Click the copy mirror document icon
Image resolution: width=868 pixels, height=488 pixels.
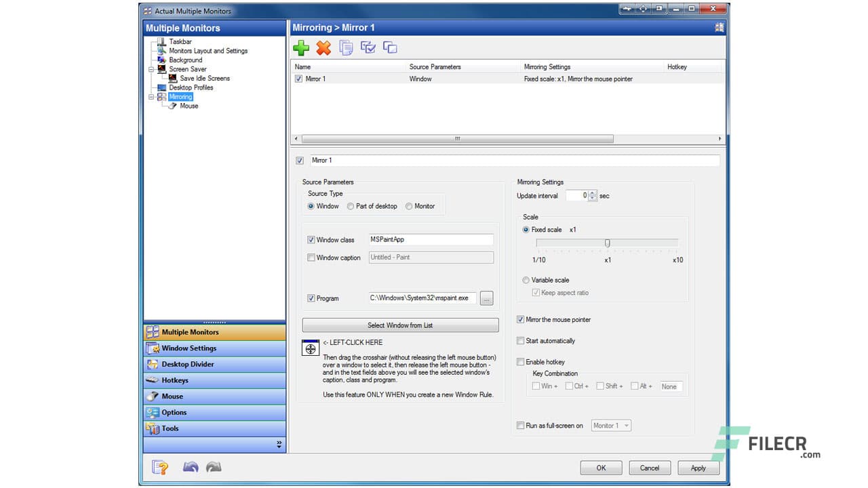coord(346,47)
